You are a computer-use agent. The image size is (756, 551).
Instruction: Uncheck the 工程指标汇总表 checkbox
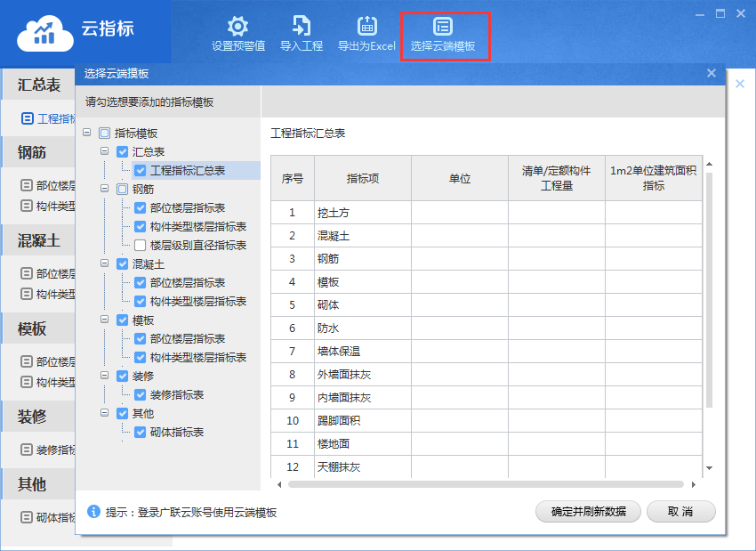[x=140, y=170]
